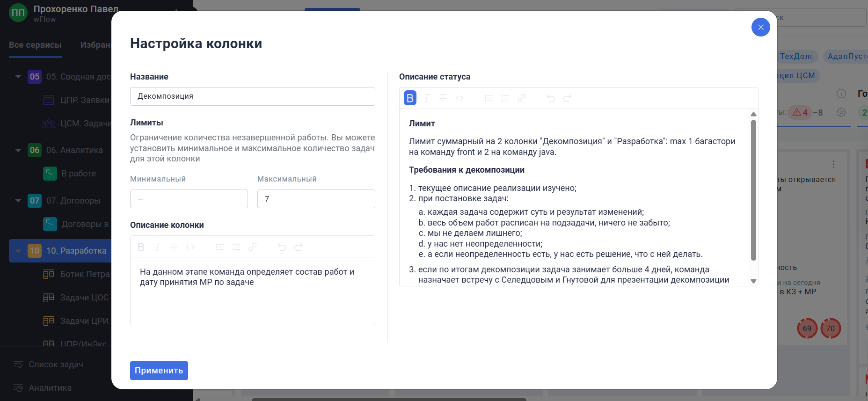Click column description text area

coord(253,291)
